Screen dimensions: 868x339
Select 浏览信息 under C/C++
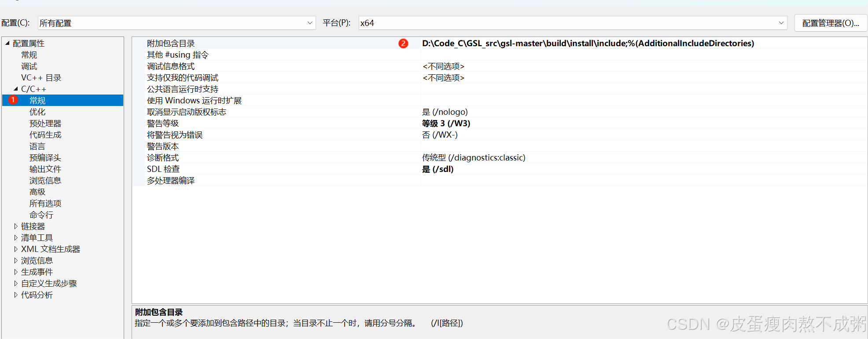[x=45, y=181]
